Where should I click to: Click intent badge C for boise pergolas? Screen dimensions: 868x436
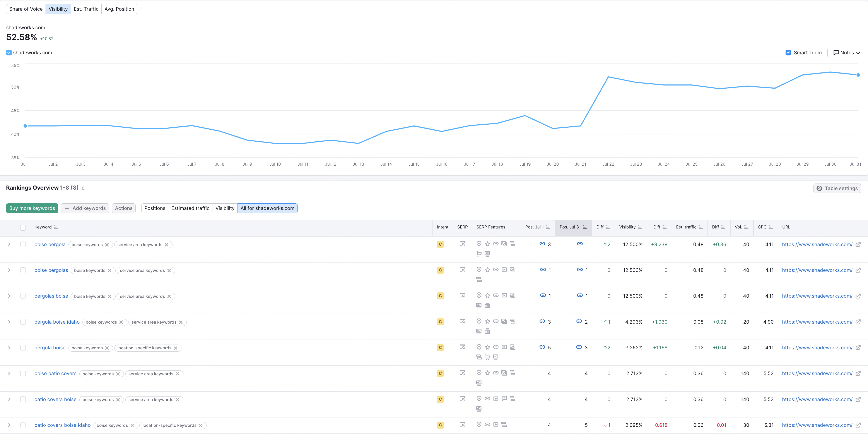440,270
